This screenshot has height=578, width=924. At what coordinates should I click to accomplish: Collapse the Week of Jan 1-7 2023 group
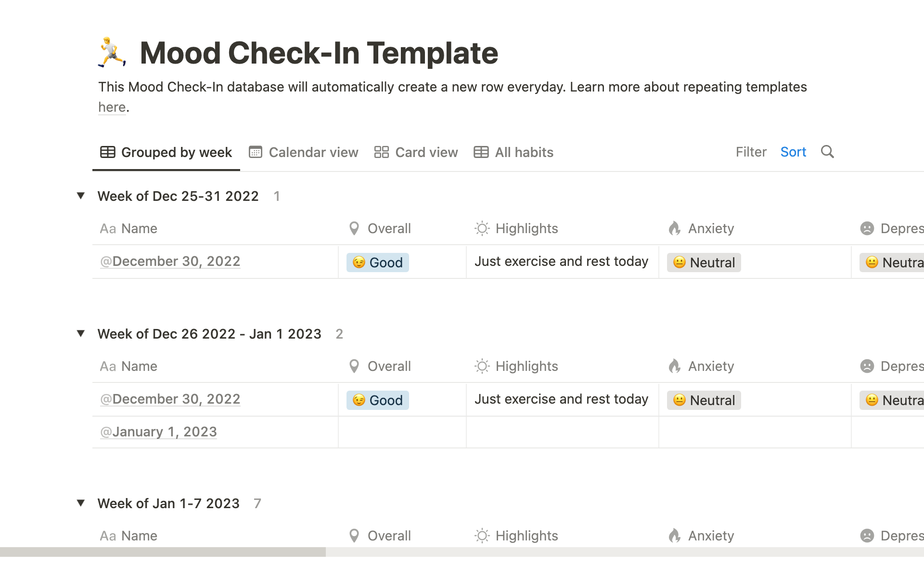click(x=81, y=503)
